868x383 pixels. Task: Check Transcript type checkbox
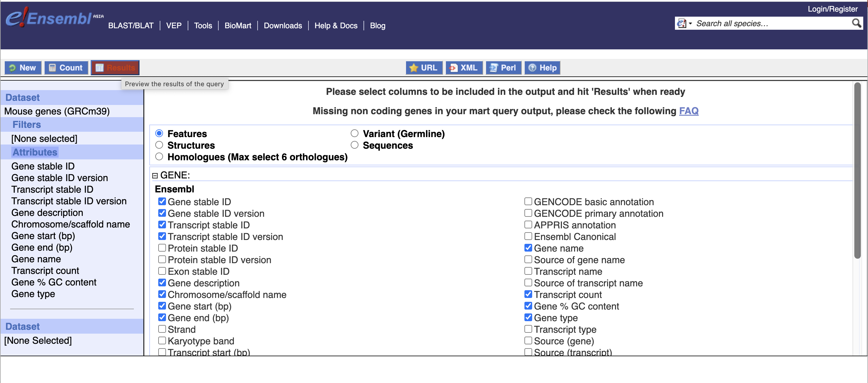(x=528, y=329)
